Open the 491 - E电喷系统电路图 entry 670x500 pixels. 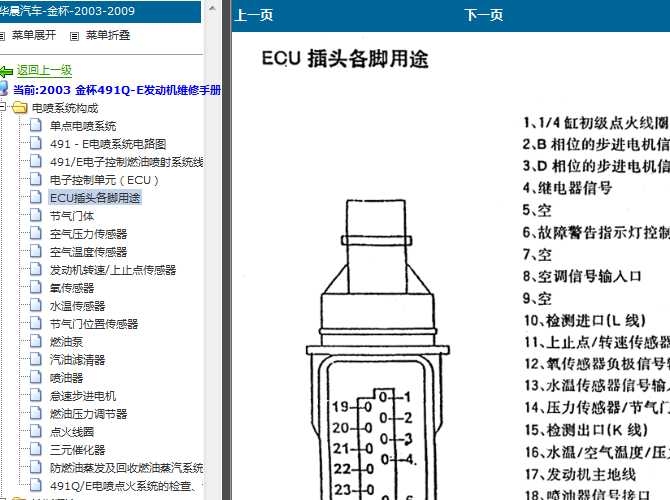[x=108, y=144]
